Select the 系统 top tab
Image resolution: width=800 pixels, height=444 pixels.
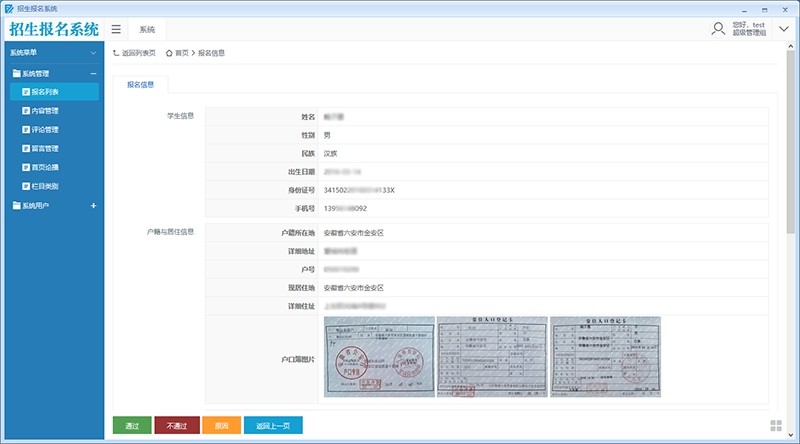[x=147, y=30]
